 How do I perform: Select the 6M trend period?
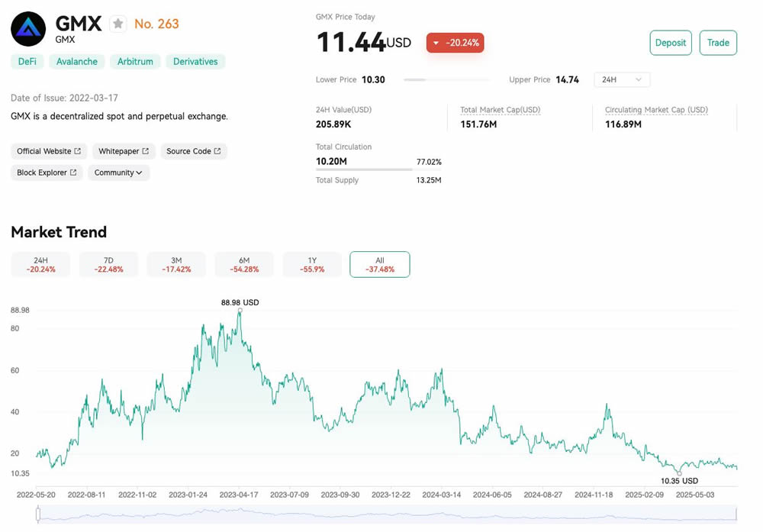243,264
